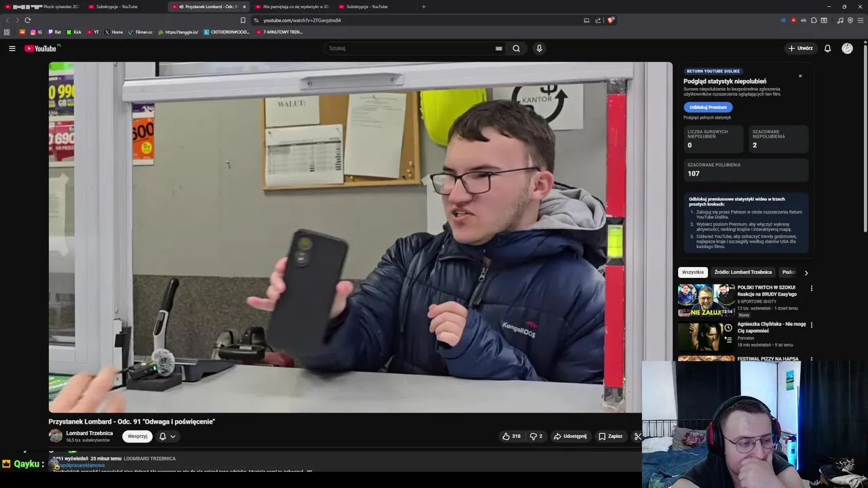Viewport: 868px width, 488px height.
Task: Open tanggle.io bookmark
Action: pyautogui.click(x=178, y=32)
